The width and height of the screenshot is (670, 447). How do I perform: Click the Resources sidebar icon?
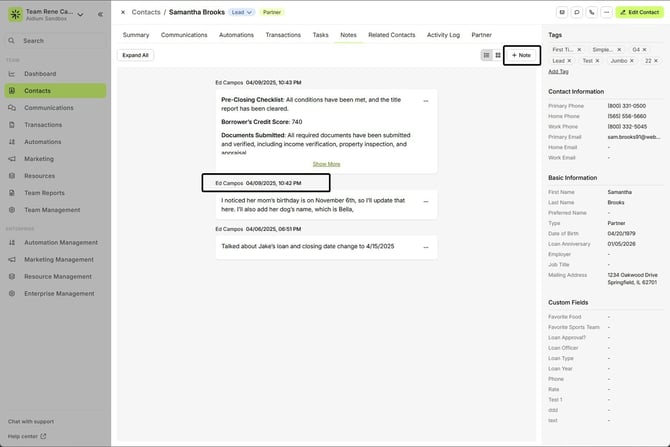[x=12, y=176]
